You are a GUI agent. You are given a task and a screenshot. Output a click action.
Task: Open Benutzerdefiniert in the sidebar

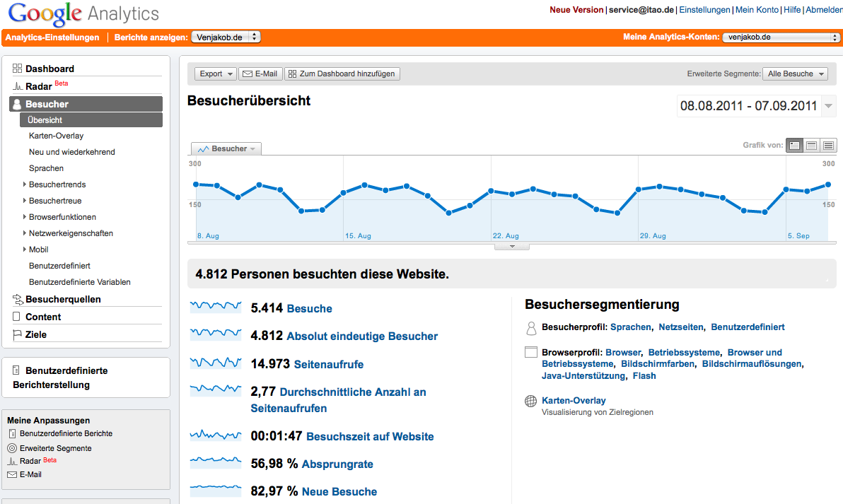pos(59,266)
